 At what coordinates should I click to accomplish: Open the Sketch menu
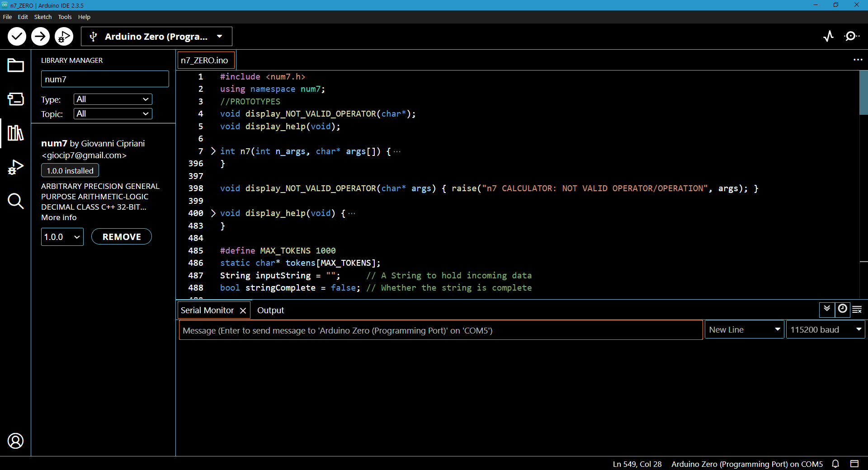pos(43,17)
